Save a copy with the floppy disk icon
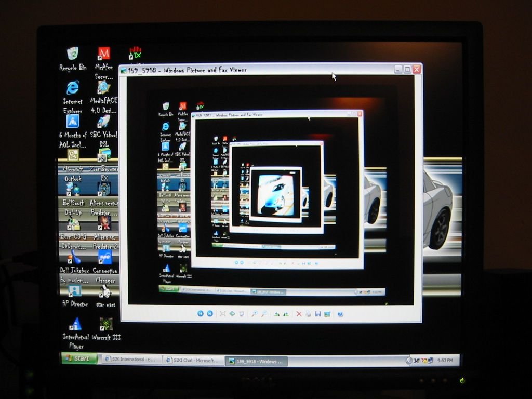This screenshot has width=532, height=399. point(318,314)
